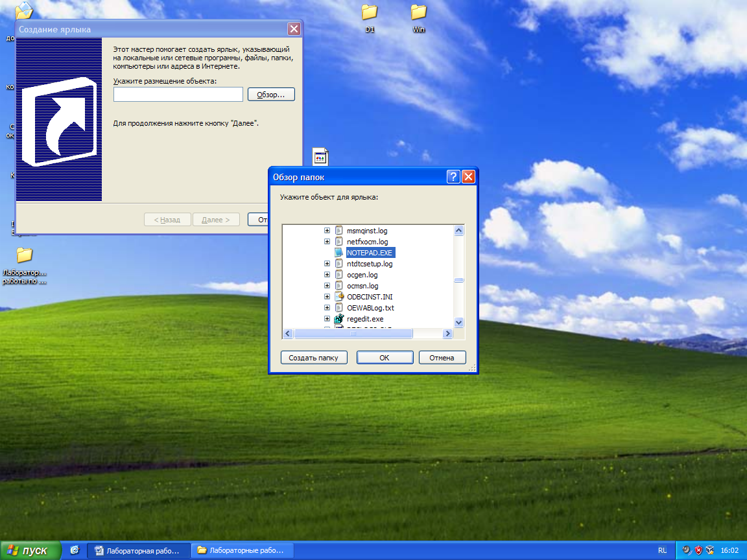The width and height of the screenshot is (747, 560).
Task: Click the regedit.exe program icon
Action: (x=338, y=319)
